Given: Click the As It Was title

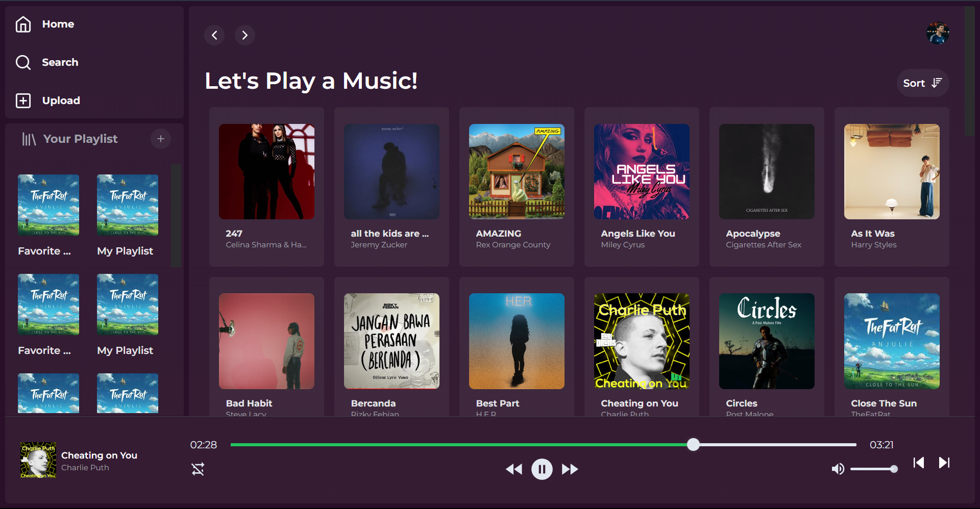Looking at the screenshot, I should pyautogui.click(x=872, y=233).
